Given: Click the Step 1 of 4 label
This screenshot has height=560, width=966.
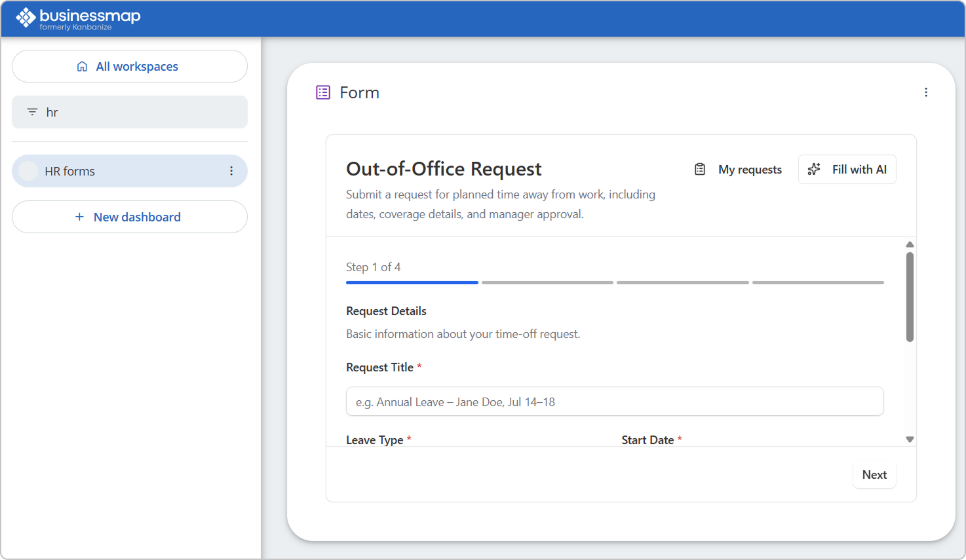Looking at the screenshot, I should [x=374, y=267].
